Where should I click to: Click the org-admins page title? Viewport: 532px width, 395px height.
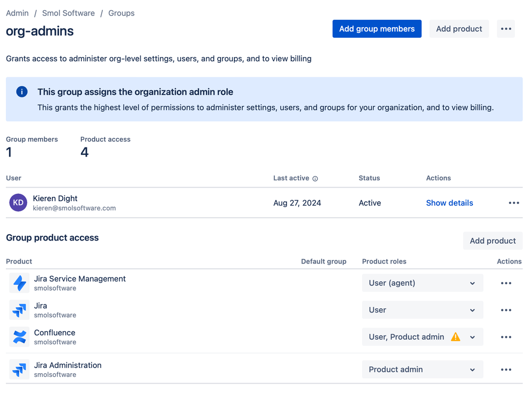tap(40, 31)
